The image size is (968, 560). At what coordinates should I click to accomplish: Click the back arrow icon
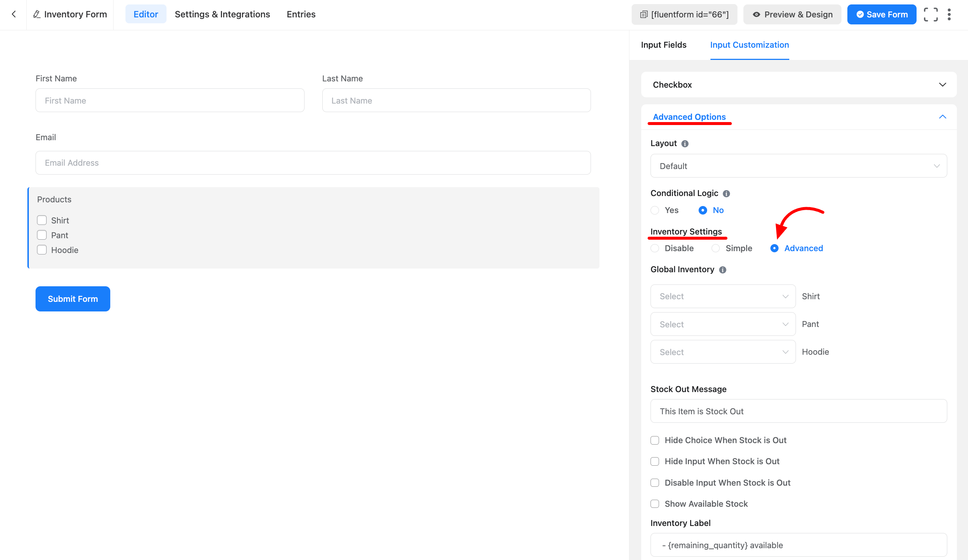pos(14,14)
